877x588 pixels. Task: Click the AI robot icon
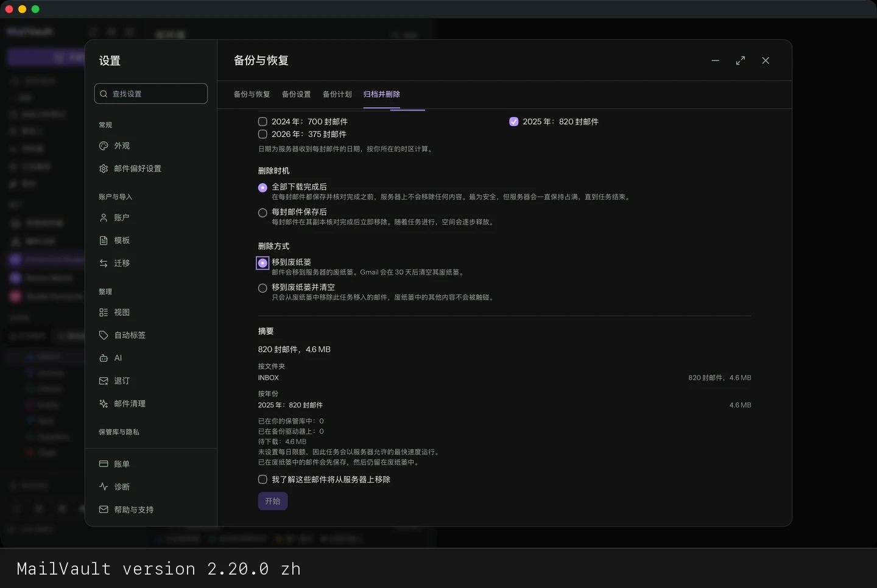pyautogui.click(x=104, y=358)
